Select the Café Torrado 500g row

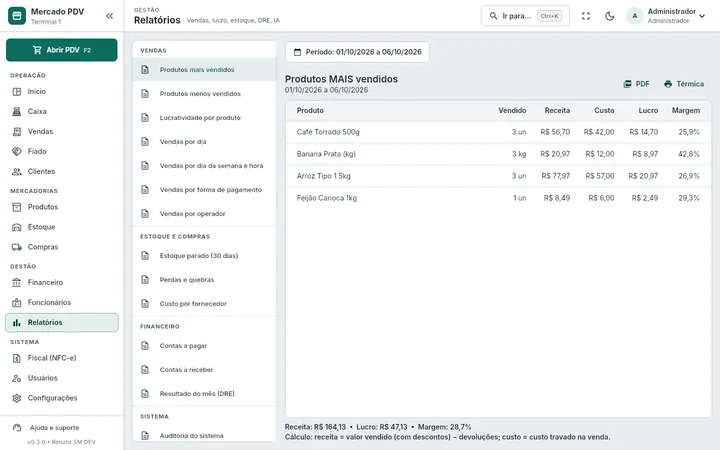click(498, 132)
